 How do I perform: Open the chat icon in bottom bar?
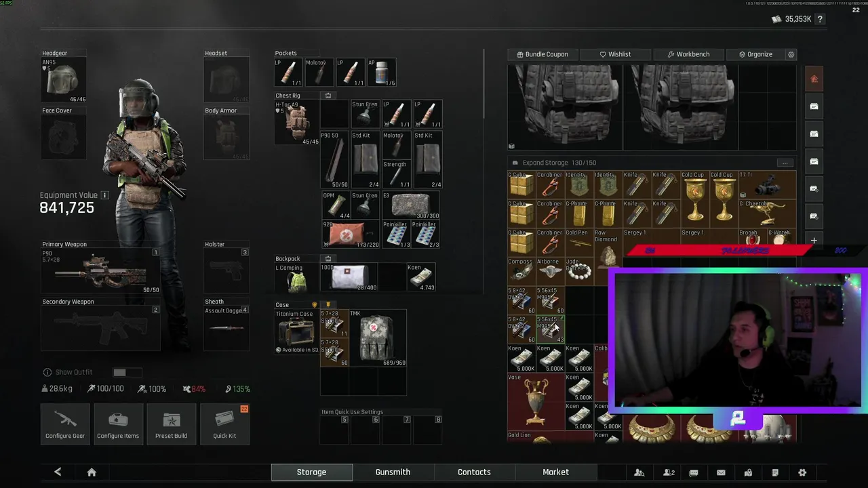click(x=694, y=472)
